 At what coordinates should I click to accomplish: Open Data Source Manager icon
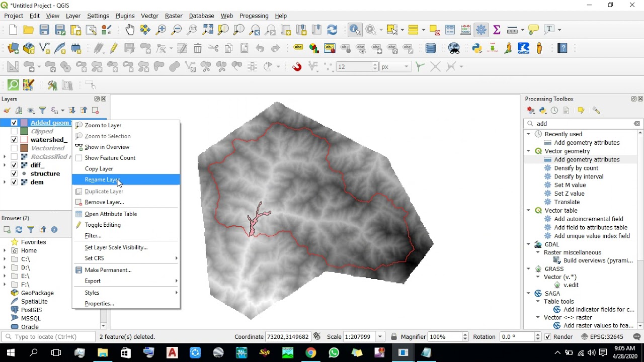coord(13,48)
